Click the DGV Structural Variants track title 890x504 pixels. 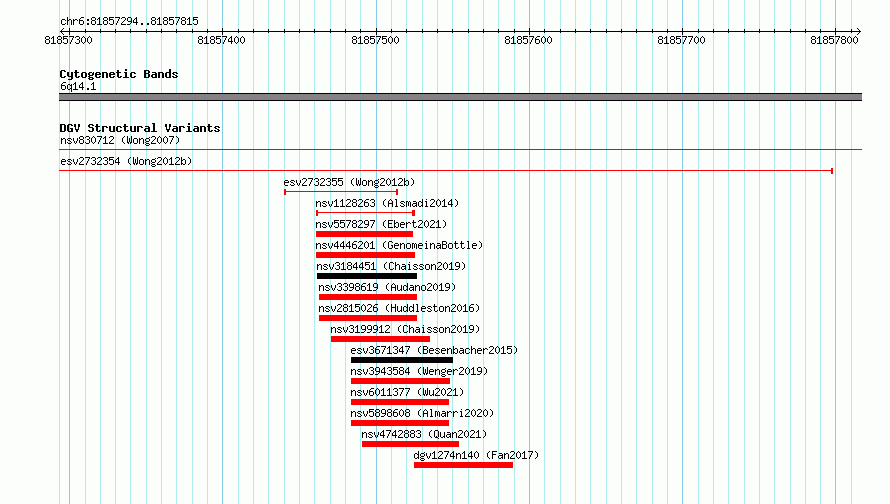click(140, 128)
